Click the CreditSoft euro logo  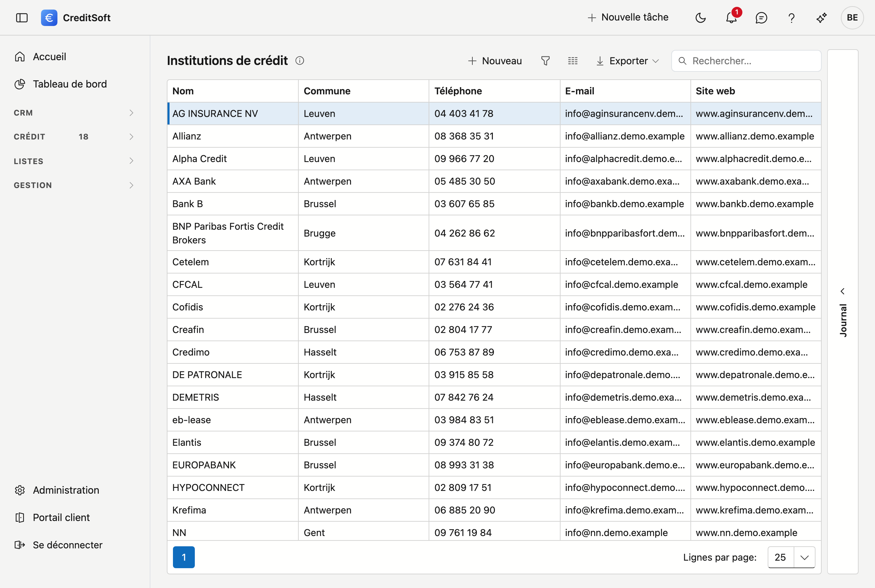click(49, 18)
